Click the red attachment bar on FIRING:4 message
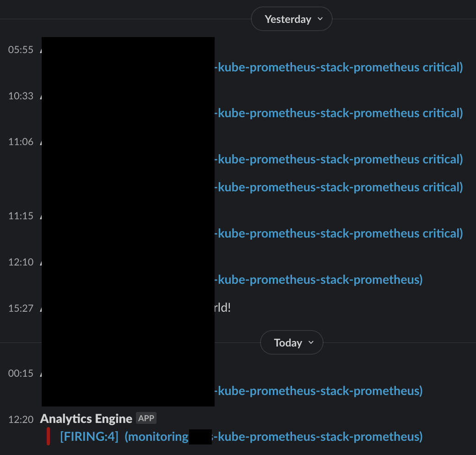 [x=48, y=436]
